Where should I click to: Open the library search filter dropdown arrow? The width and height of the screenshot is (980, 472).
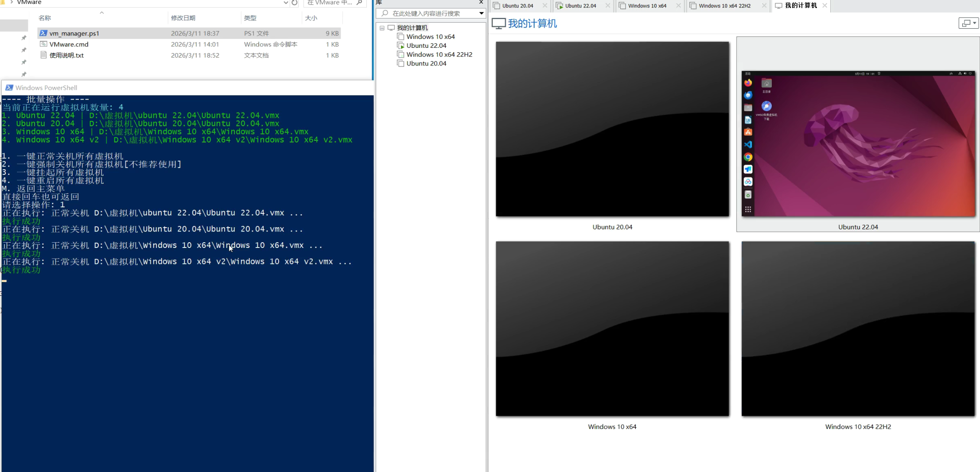click(x=481, y=13)
